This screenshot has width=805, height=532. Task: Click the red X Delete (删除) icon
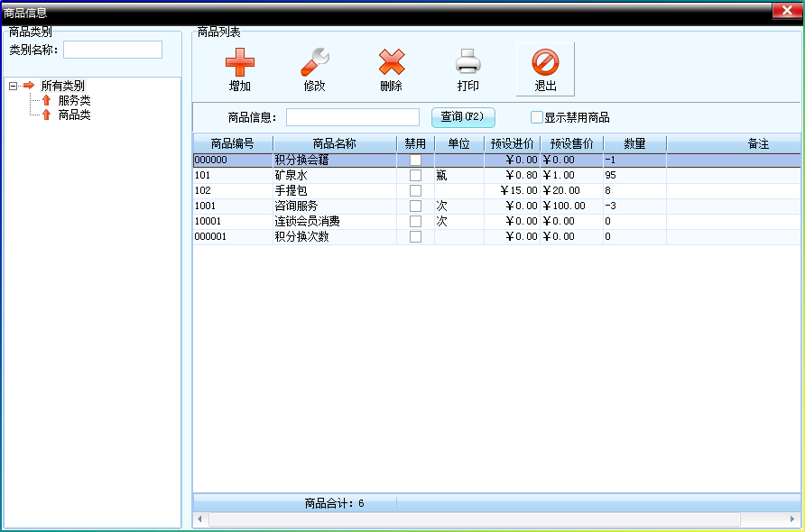pyautogui.click(x=391, y=62)
